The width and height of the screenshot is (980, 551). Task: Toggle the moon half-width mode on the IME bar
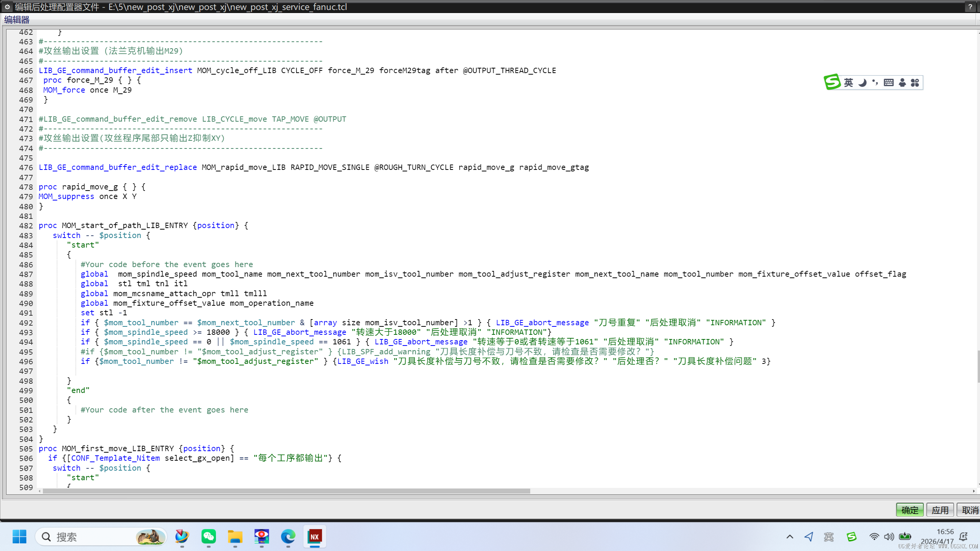862,82
